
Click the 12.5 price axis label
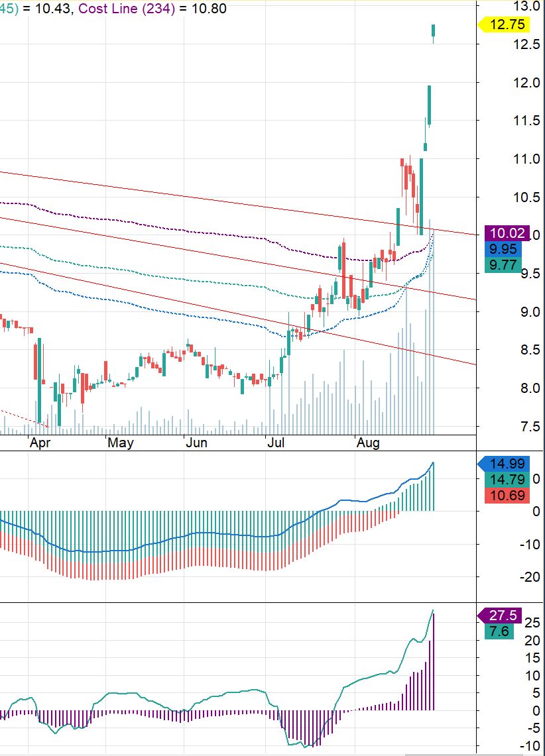click(526, 44)
